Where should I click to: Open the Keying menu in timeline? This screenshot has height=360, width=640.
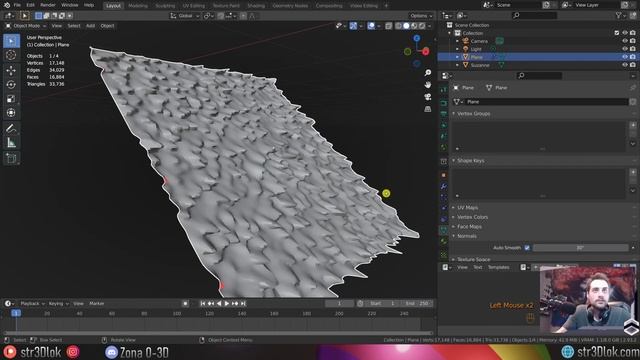(x=58, y=304)
